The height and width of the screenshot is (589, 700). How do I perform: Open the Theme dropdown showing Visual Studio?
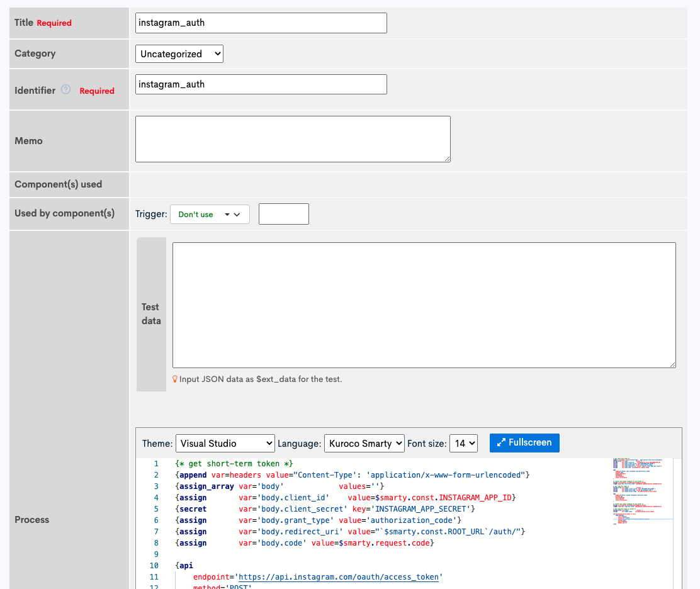(225, 443)
